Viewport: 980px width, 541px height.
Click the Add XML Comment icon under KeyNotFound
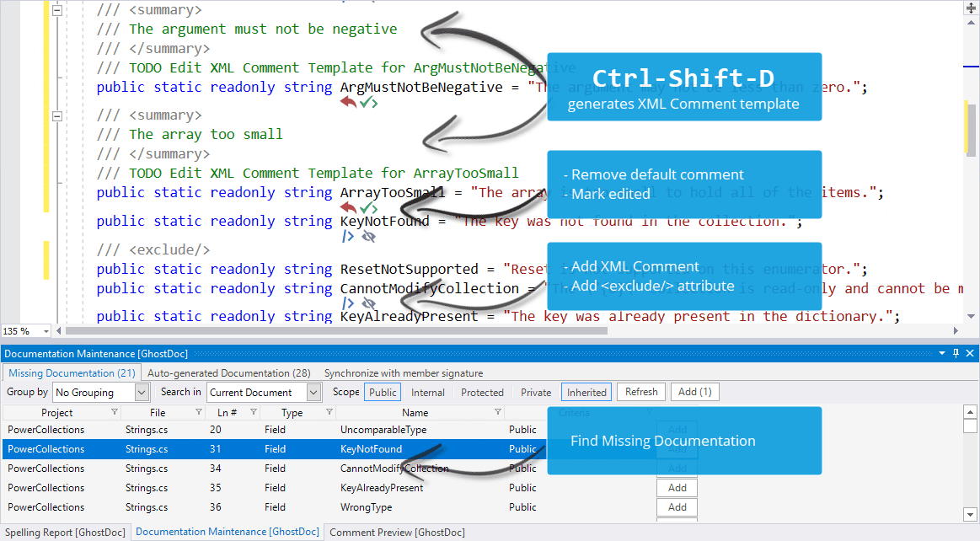click(348, 236)
